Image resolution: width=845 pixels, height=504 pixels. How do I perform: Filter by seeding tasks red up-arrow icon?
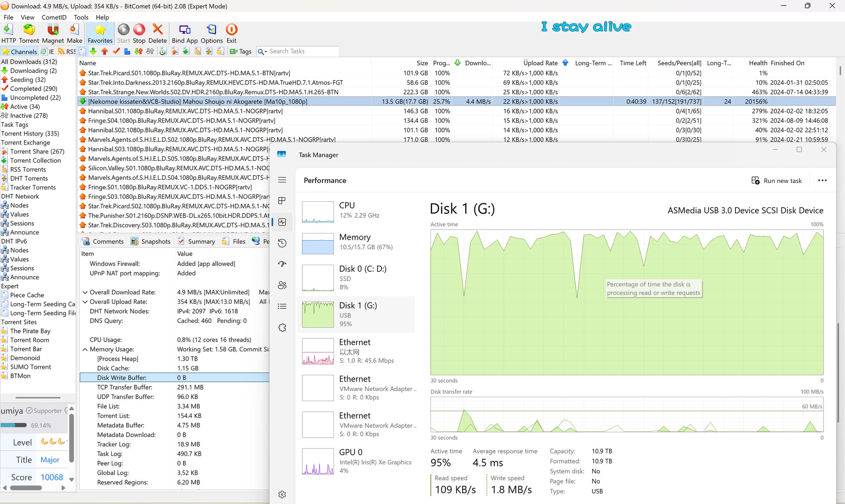(x=104, y=51)
